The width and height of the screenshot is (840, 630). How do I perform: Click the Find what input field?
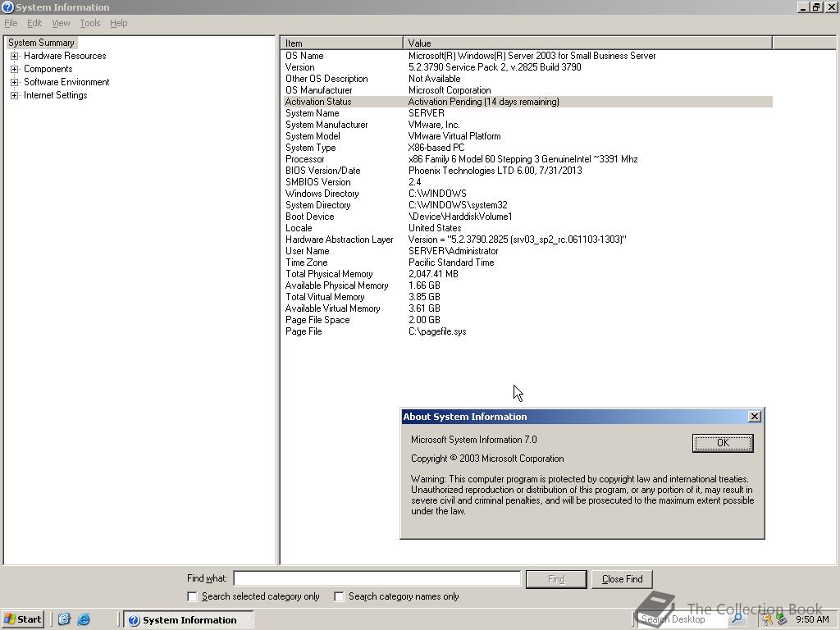[x=377, y=578]
